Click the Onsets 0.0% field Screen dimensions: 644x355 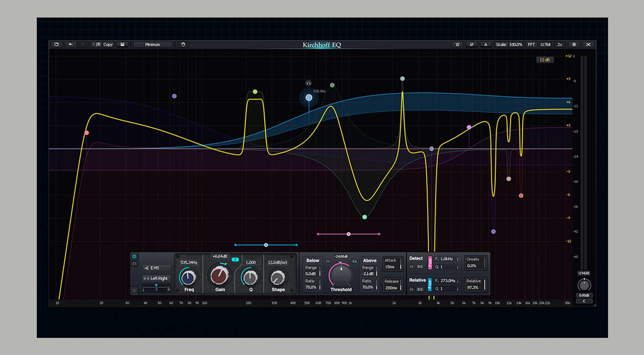(x=475, y=262)
